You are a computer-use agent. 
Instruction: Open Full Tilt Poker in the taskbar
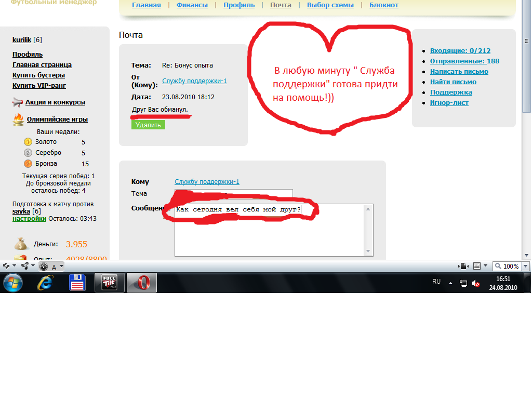pyautogui.click(x=109, y=283)
